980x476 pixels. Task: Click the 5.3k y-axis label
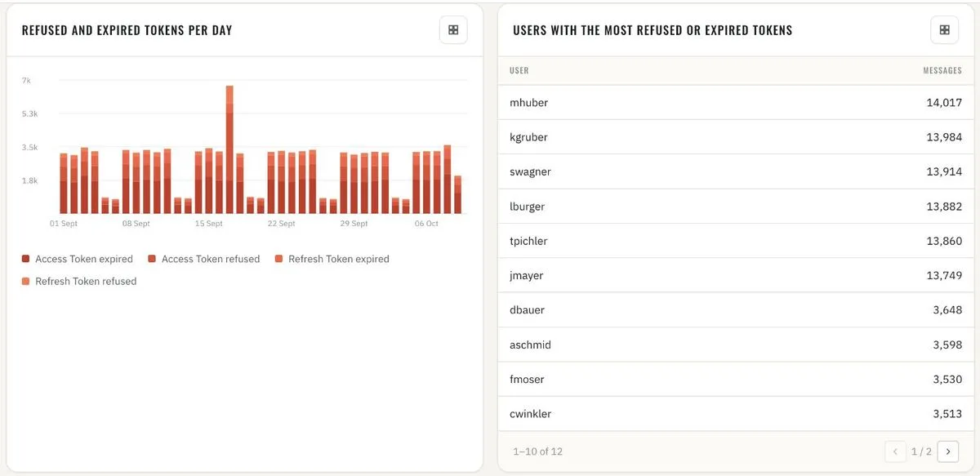[29, 113]
